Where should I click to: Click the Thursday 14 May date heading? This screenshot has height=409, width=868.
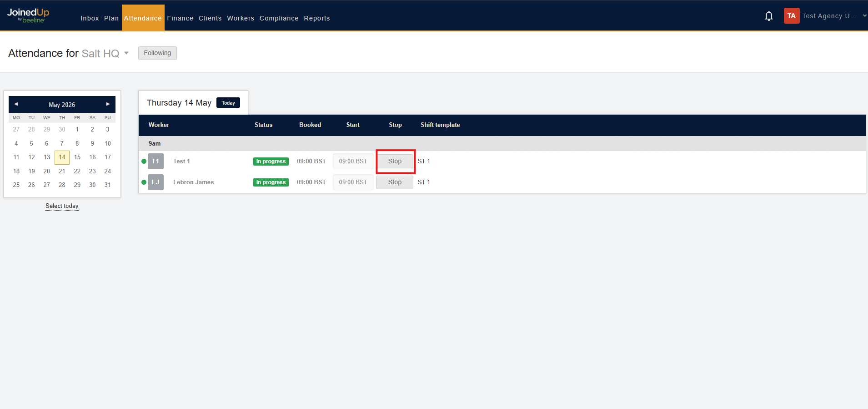point(179,103)
